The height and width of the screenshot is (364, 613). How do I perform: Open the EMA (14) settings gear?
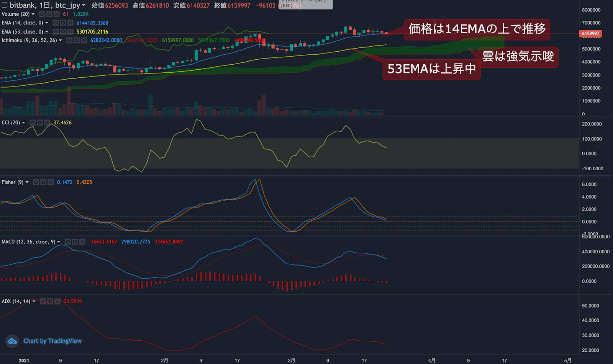63,23
